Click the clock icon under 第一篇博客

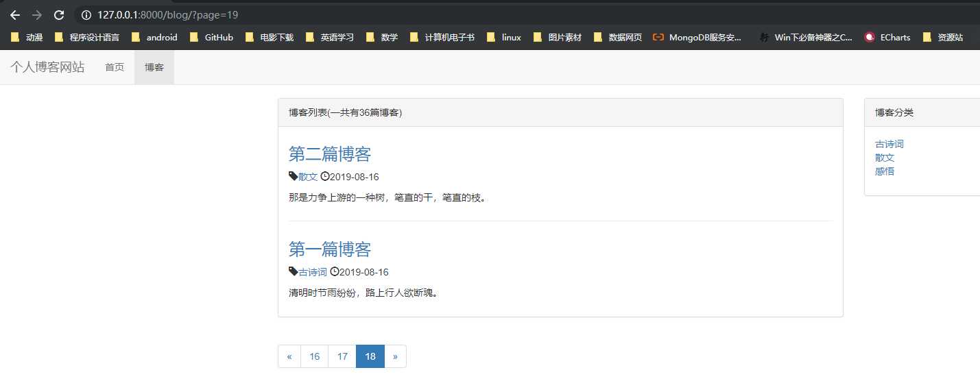click(335, 271)
